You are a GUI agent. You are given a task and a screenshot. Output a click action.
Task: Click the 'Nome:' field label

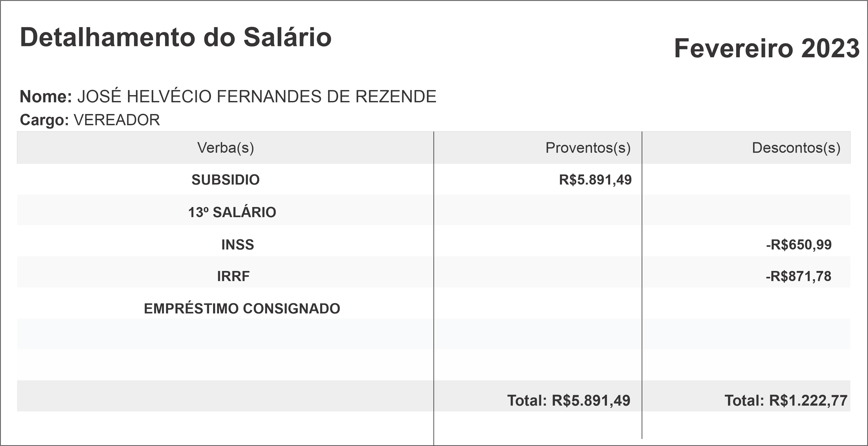pyautogui.click(x=46, y=97)
